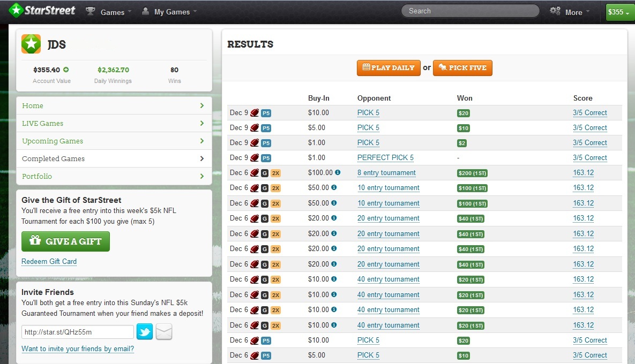Click the $10 won badge in Dec 9 row
Viewport: 635px width, 364px height.
tap(464, 128)
